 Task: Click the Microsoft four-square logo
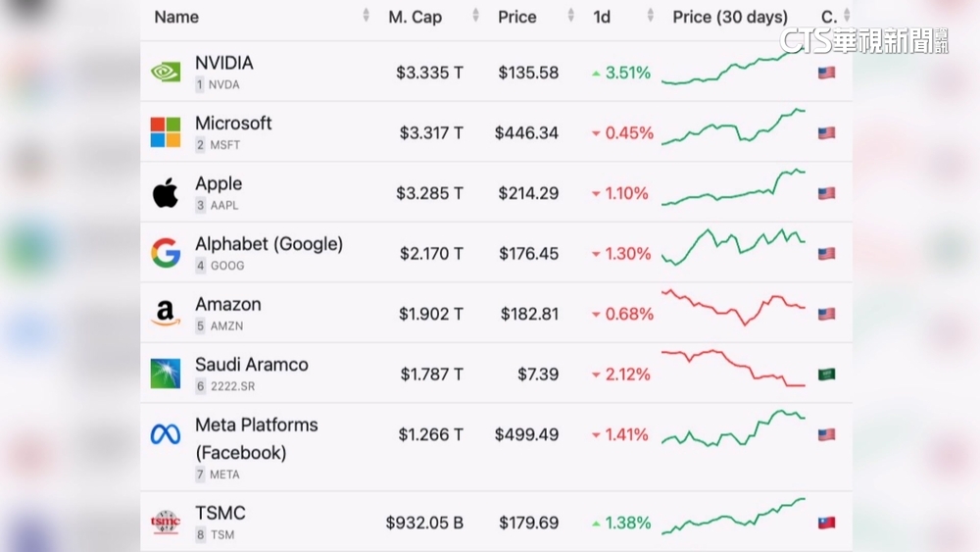pos(165,132)
